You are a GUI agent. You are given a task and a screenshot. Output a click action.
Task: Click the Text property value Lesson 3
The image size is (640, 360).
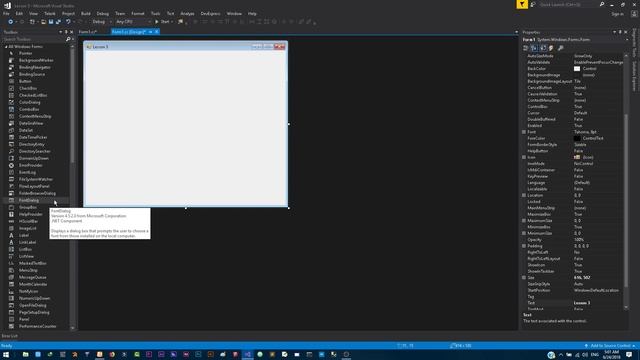[x=582, y=303]
